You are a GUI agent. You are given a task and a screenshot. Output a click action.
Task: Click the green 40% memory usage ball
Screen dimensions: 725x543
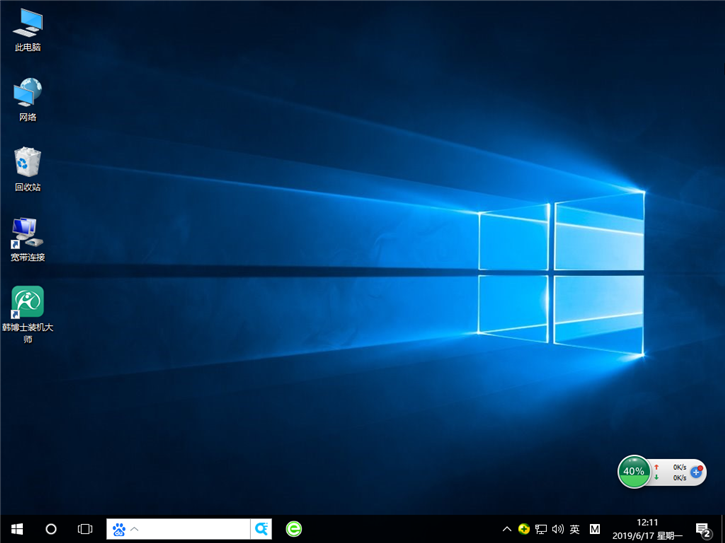633,471
